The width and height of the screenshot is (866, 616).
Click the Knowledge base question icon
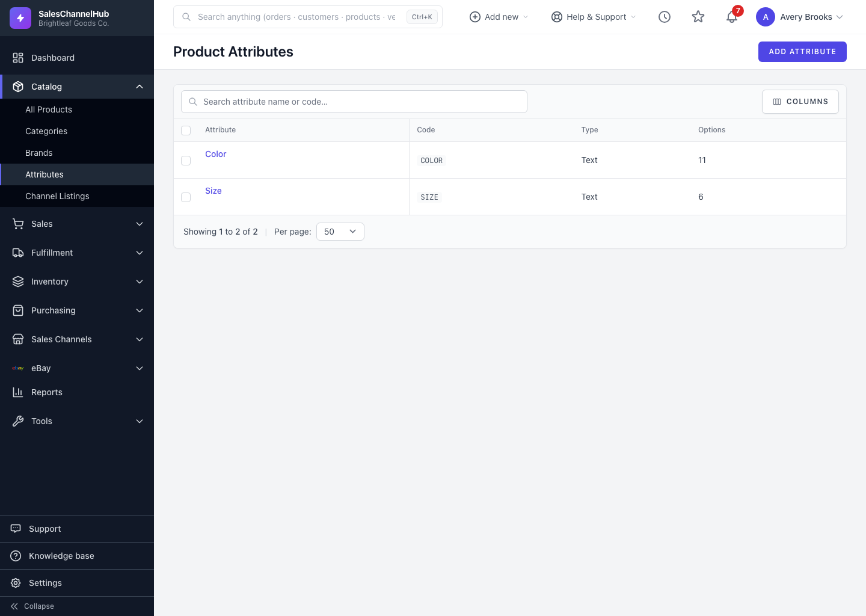(x=16, y=556)
